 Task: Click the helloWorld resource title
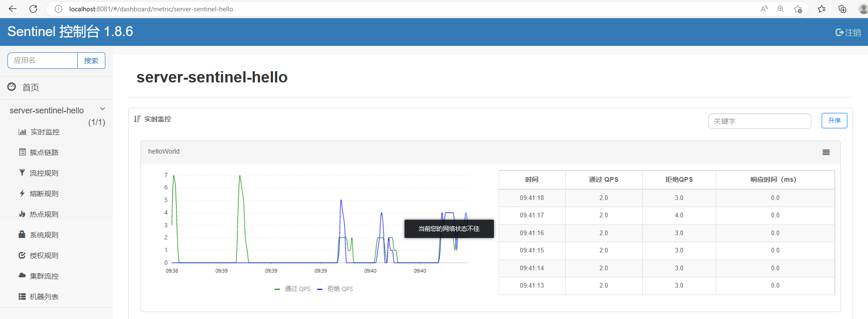pos(164,151)
